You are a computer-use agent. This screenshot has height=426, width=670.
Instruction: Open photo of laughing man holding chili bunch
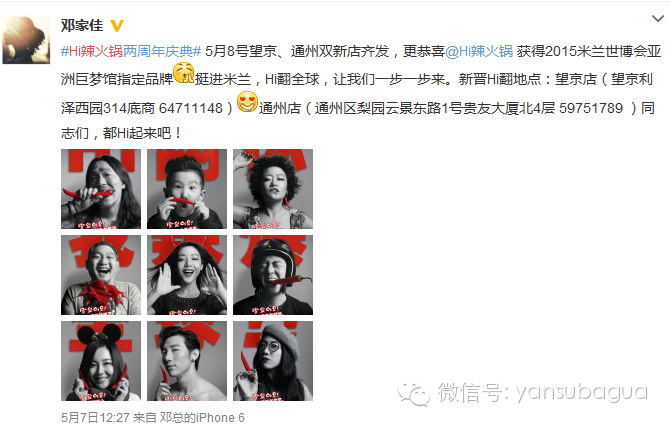click(101, 275)
